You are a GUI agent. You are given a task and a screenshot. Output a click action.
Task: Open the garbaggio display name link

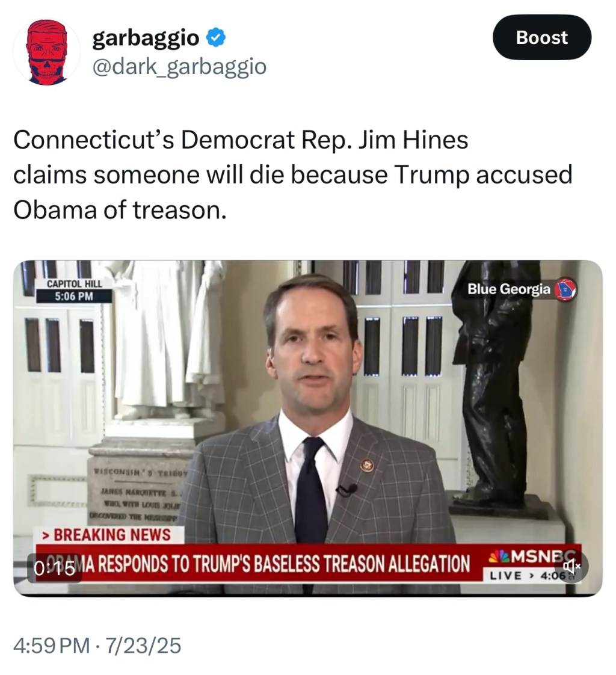click(x=146, y=39)
